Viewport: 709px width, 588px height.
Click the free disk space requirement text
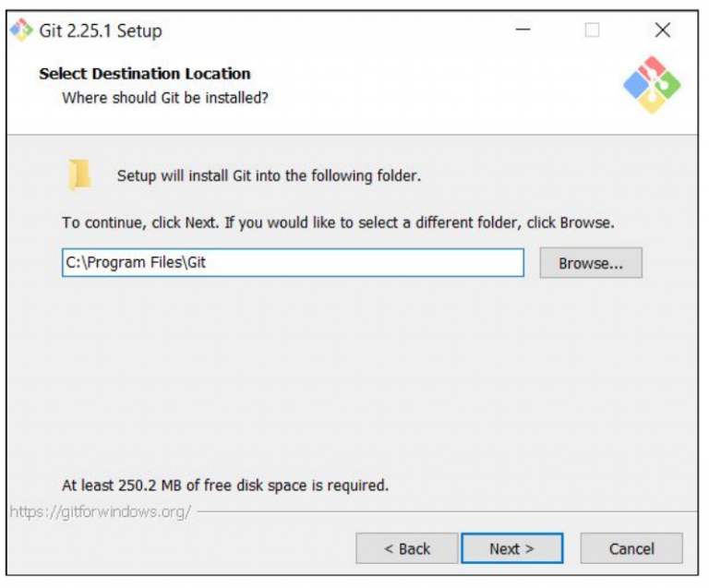(x=225, y=485)
